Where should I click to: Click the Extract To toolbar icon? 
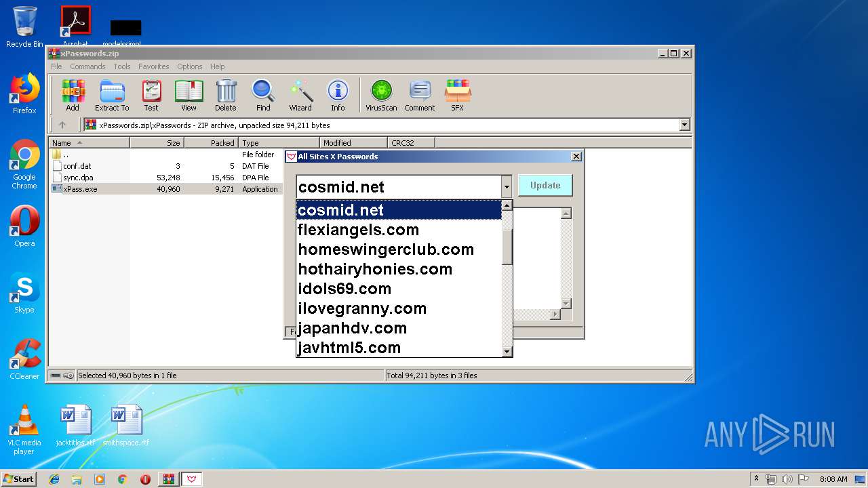click(x=112, y=95)
